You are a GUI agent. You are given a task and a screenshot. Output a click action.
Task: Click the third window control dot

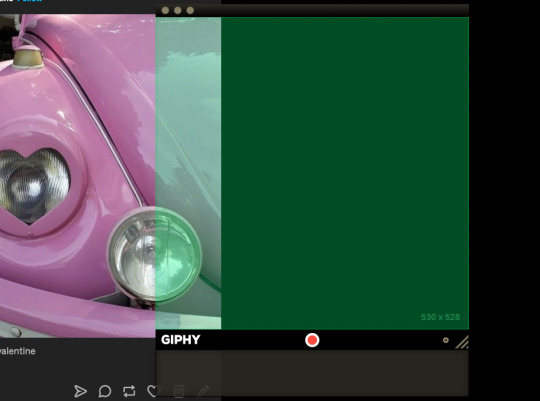point(190,10)
